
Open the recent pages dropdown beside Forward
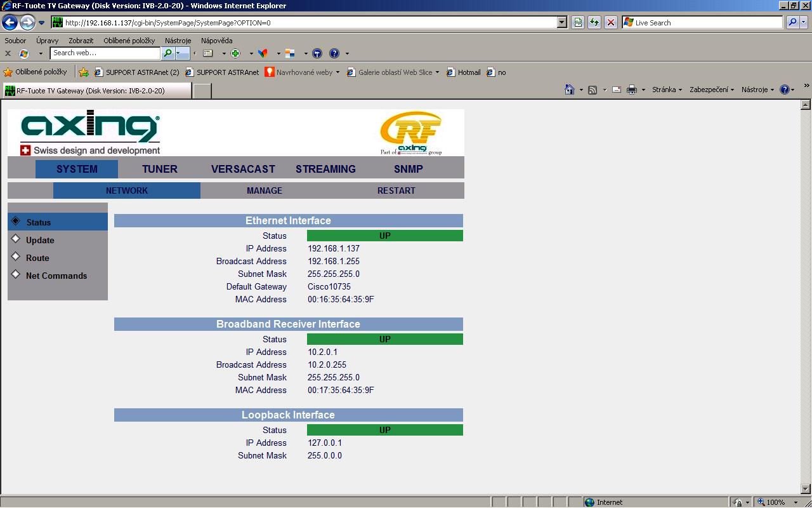point(42,23)
